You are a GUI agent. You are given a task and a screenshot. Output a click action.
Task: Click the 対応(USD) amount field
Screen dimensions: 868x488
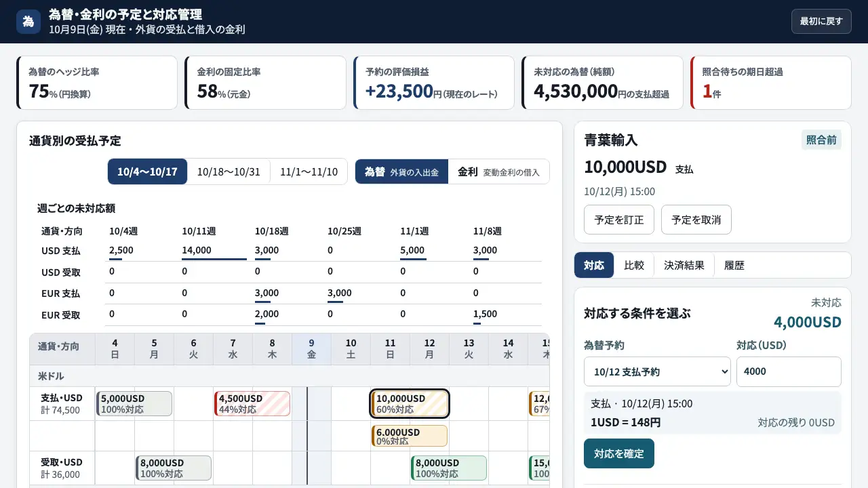(x=789, y=371)
